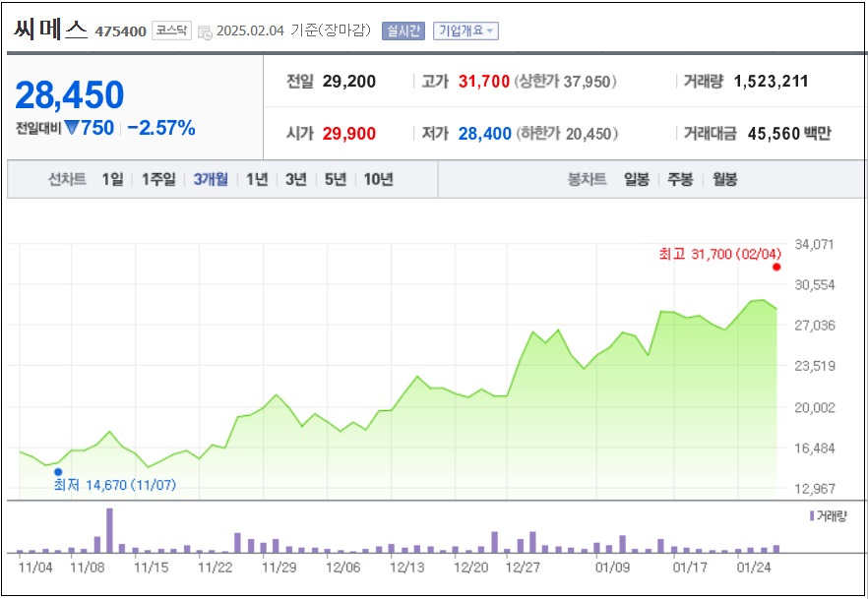Click the tallest volume bar near 11/08
The height and width of the screenshot is (599, 868).
pos(109,530)
